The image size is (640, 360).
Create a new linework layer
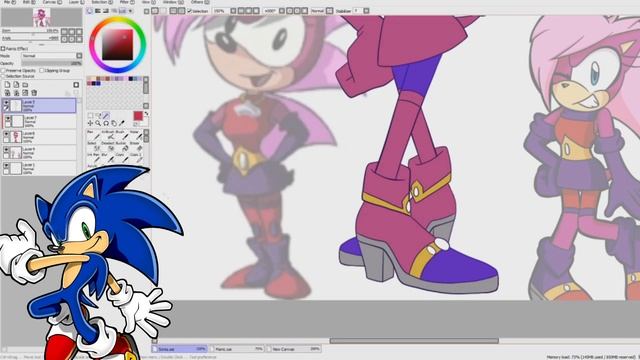click(16, 84)
